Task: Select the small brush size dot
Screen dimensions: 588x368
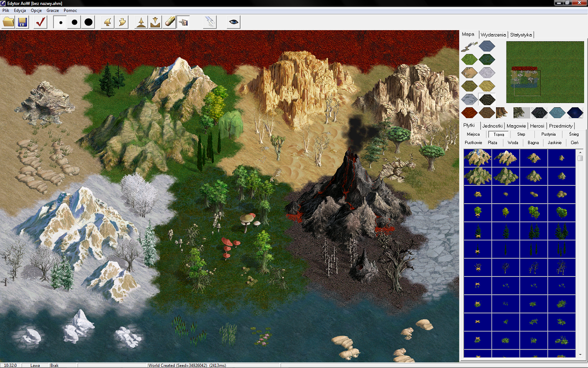Action: [60, 22]
